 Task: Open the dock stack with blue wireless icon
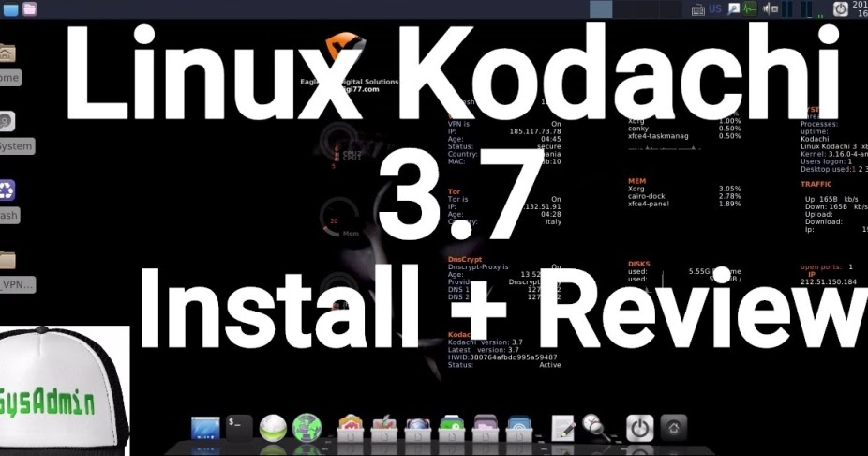coord(519,428)
